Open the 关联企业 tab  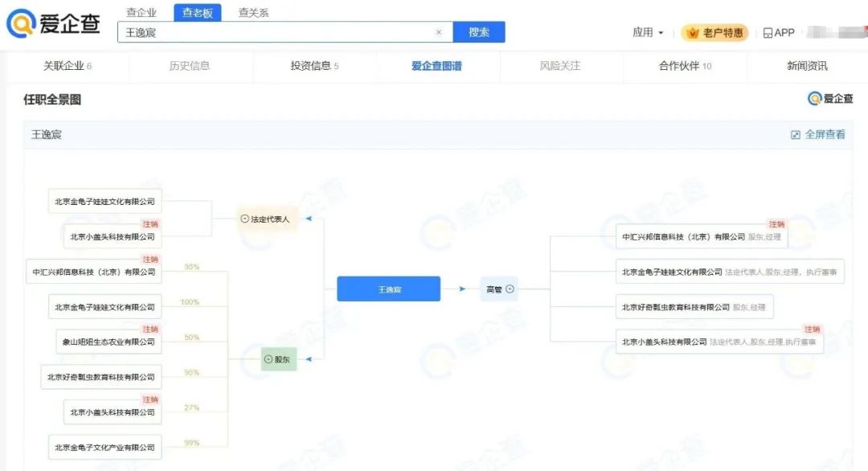[68, 66]
